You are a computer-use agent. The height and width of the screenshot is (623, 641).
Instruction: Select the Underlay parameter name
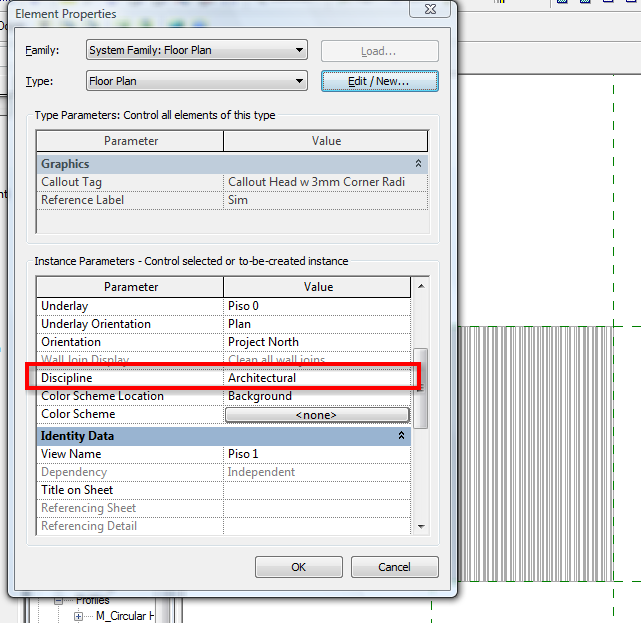pos(65,306)
